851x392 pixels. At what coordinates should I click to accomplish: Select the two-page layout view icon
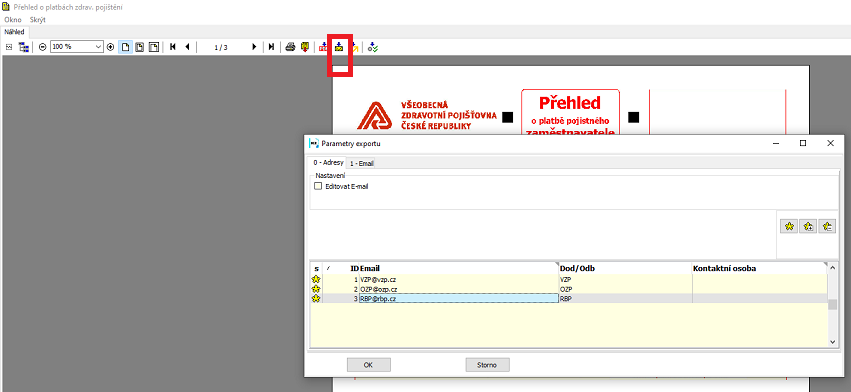(x=154, y=47)
